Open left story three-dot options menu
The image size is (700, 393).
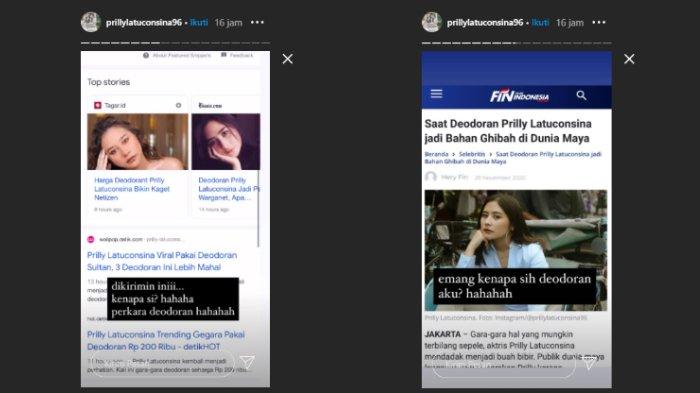[x=257, y=22]
